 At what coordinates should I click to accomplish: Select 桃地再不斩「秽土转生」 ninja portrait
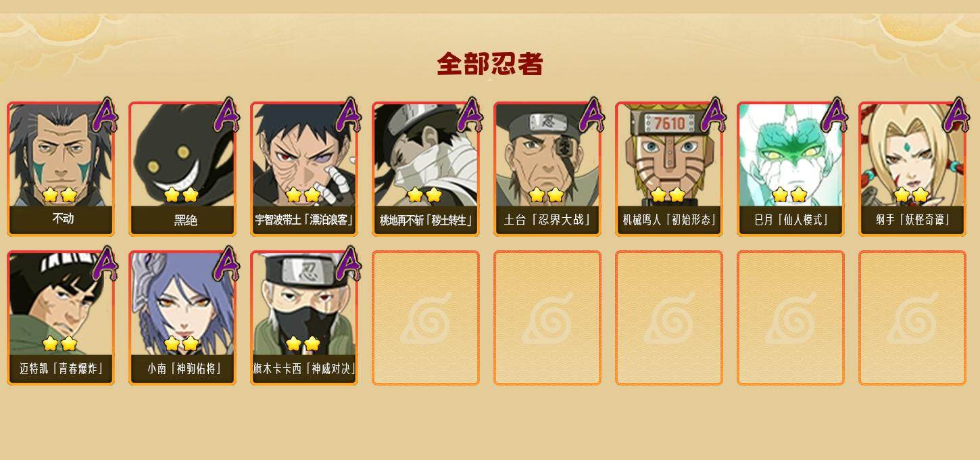[426, 169]
